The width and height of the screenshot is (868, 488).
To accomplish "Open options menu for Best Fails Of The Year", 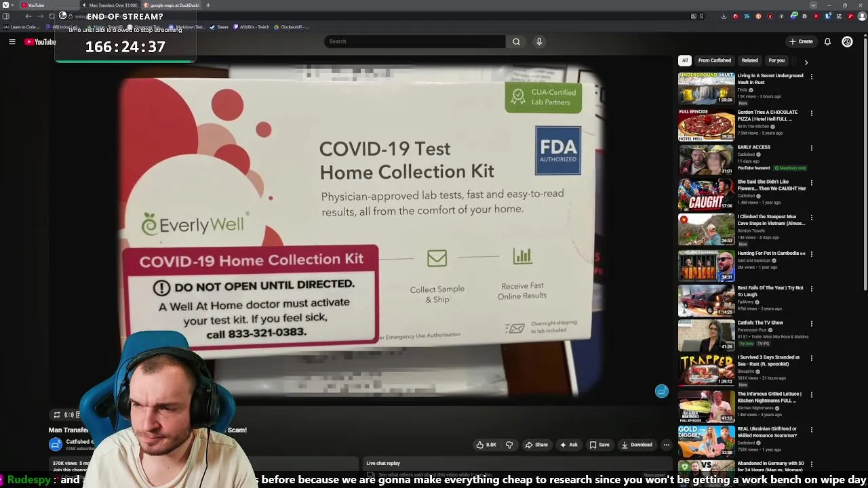I will tap(812, 289).
